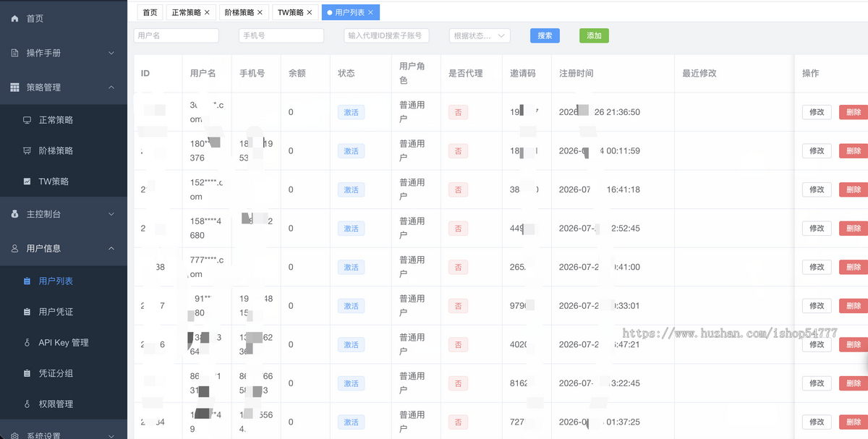This screenshot has width=868, height=439.
Task: Switch to the TW策略 tab
Action: click(295, 12)
